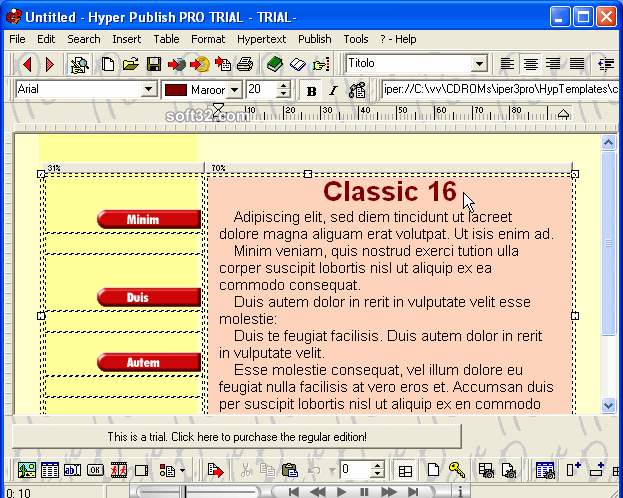Viewport: 623px width, 498px height.
Task: Click the Maroon color swatch
Action: [x=176, y=90]
